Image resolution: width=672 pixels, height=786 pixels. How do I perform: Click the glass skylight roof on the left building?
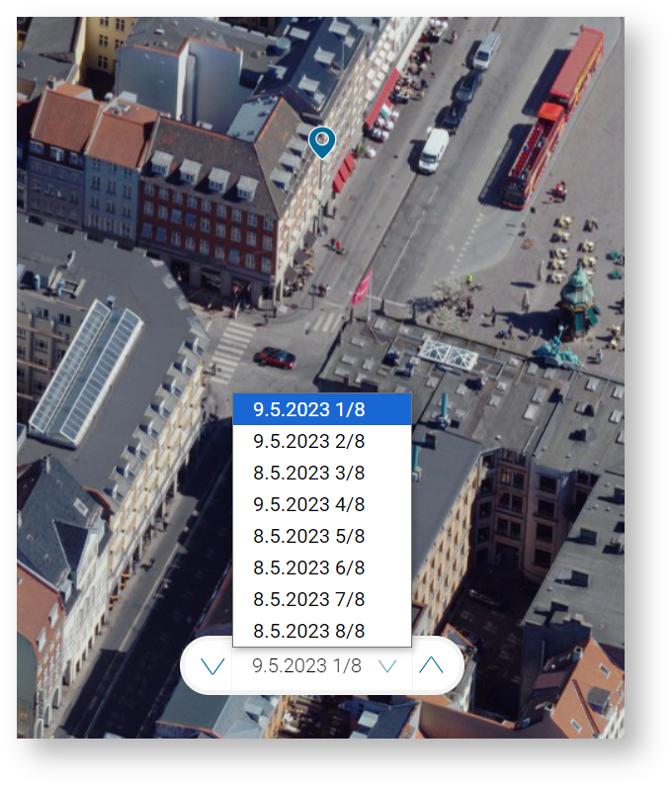point(85,368)
